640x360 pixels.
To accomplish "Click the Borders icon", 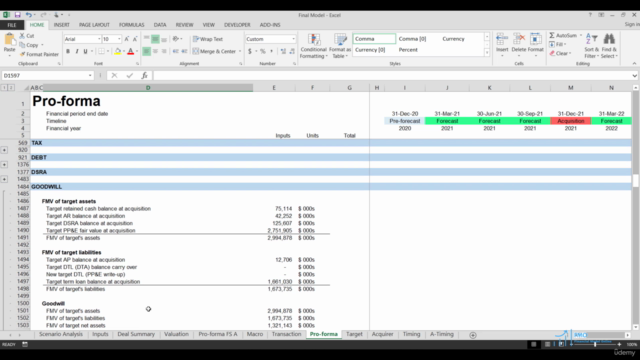I will 101,51.
